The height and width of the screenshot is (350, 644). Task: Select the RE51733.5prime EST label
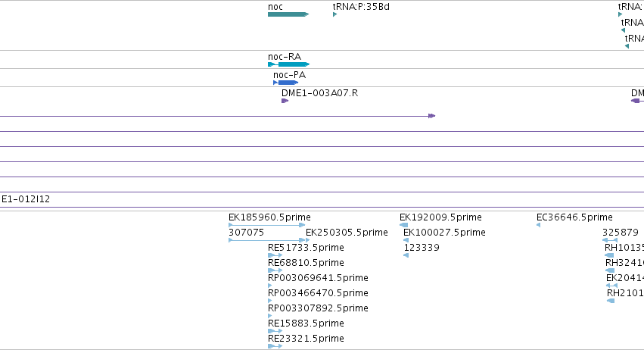coord(306,248)
